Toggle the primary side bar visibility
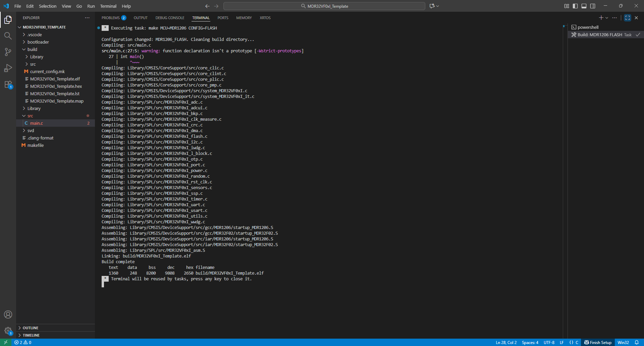Image resolution: width=644 pixels, height=346 pixels. [x=575, y=6]
